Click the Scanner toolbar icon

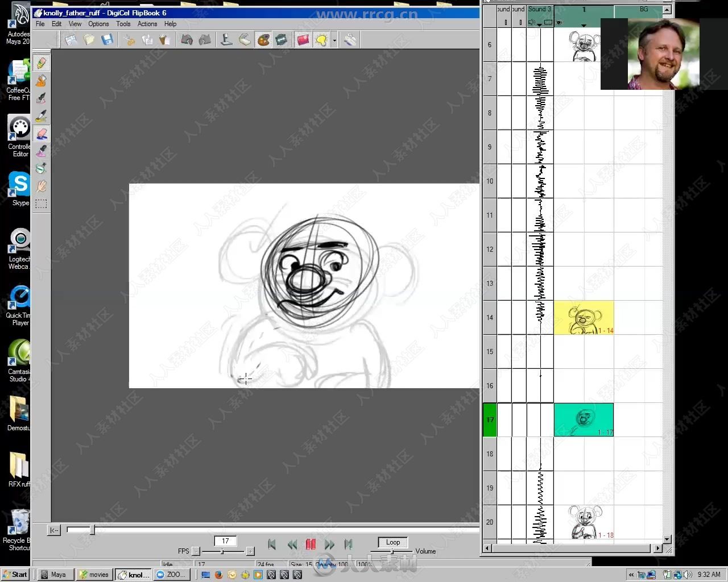pos(245,40)
